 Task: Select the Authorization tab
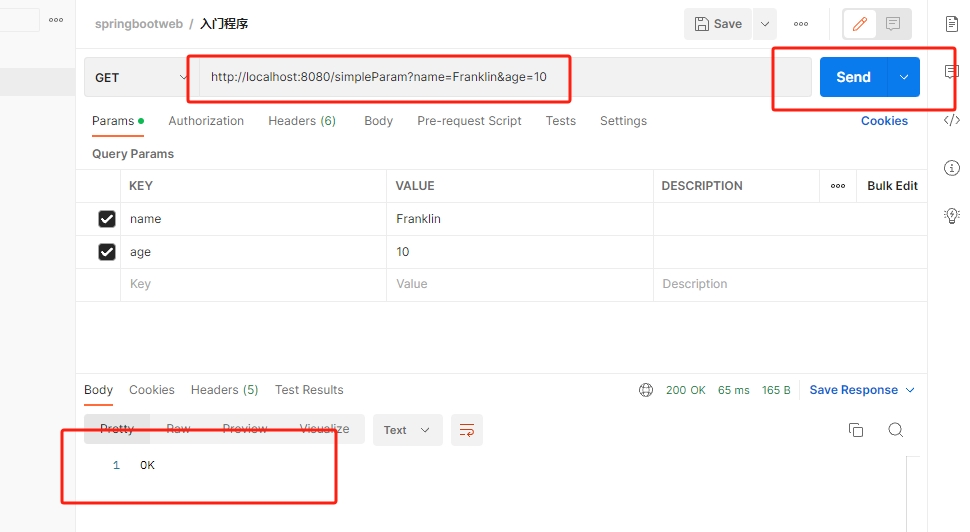[x=206, y=121]
